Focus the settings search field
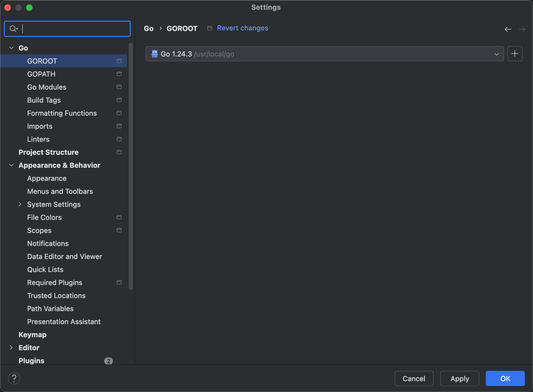The width and height of the screenshot is (533, 392). pos(73,29)
